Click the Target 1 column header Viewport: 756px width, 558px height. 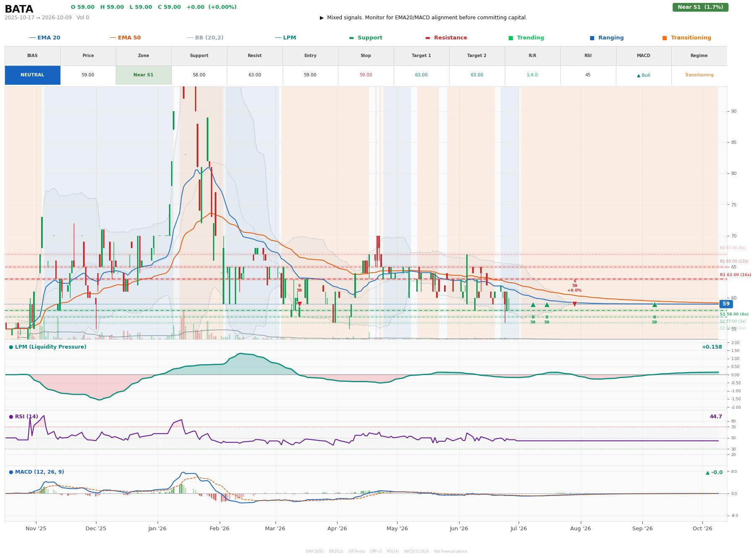pos(421,56)
